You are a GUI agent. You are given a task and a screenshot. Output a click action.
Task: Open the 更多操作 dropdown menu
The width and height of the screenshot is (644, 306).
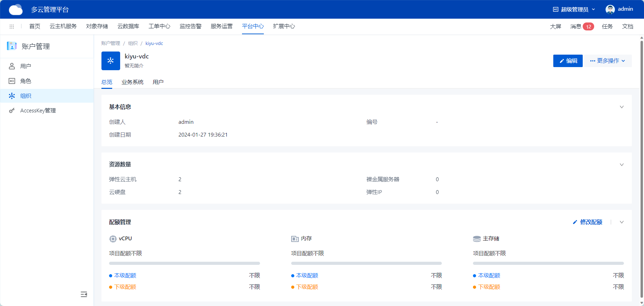pos(608,61)
